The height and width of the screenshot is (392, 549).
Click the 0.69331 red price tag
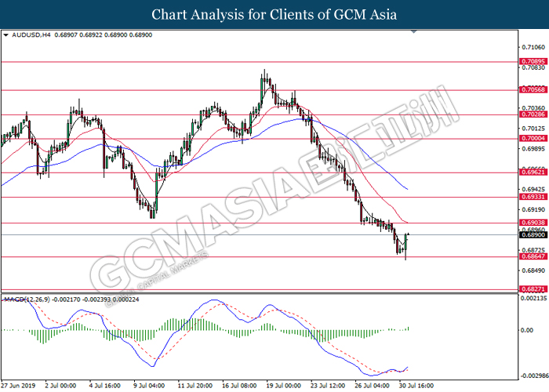[533, 198]
